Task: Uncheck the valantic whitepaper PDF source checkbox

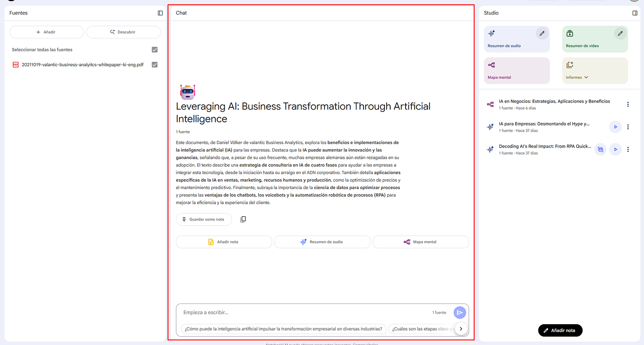Action: pyautogui.click(x=154, y=64)
